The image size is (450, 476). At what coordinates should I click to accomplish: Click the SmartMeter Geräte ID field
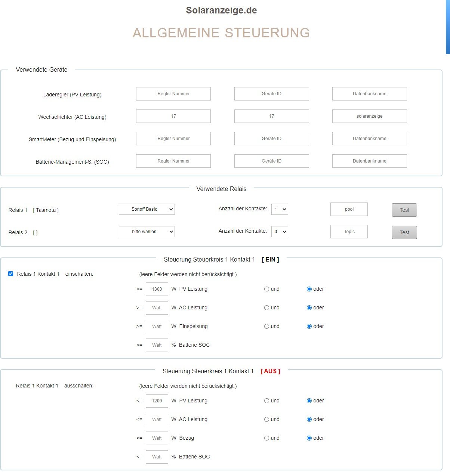pos(271,139)
